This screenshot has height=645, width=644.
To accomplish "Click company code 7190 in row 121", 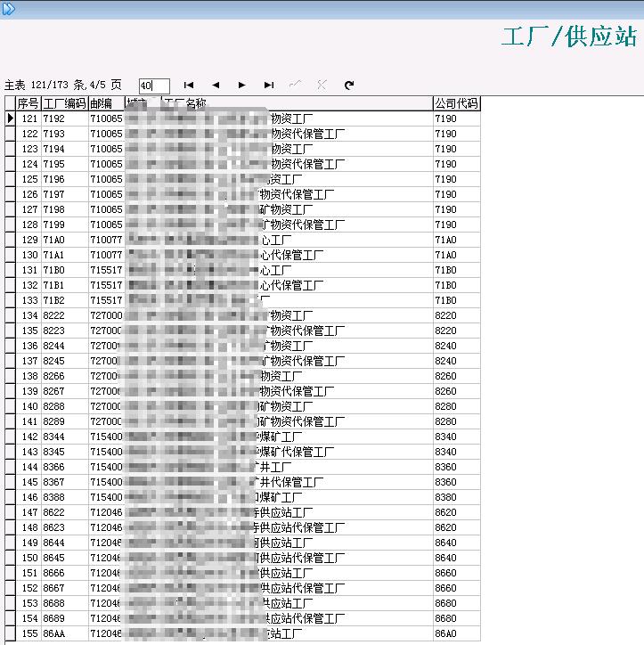I will (x=445, y=118).
